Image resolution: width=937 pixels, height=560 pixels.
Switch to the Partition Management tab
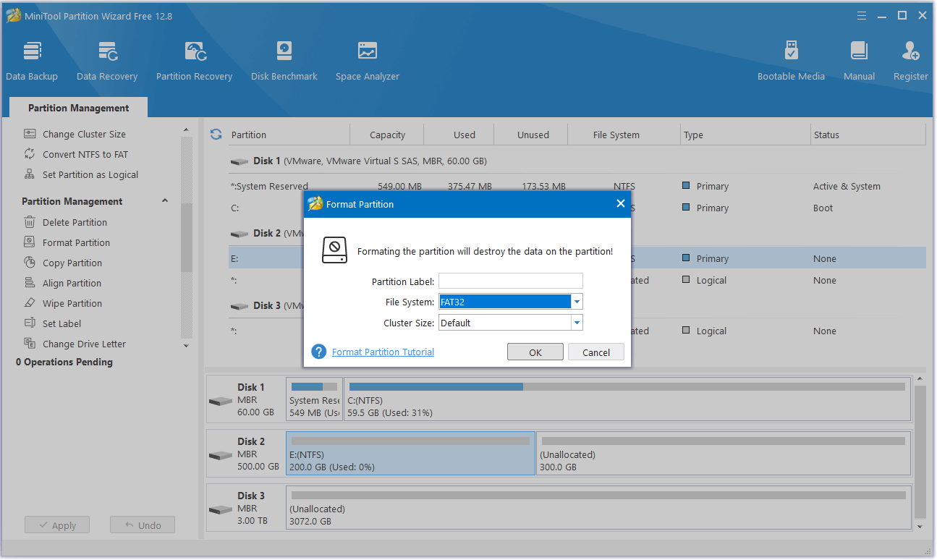pos(78,108)
